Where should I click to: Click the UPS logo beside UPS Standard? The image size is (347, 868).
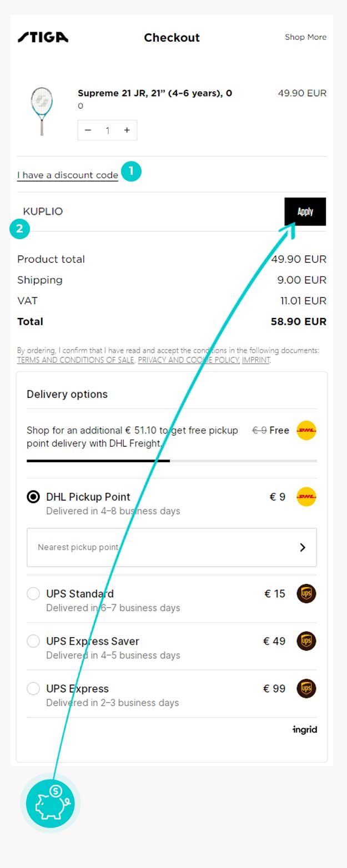(x=306, y=594)
